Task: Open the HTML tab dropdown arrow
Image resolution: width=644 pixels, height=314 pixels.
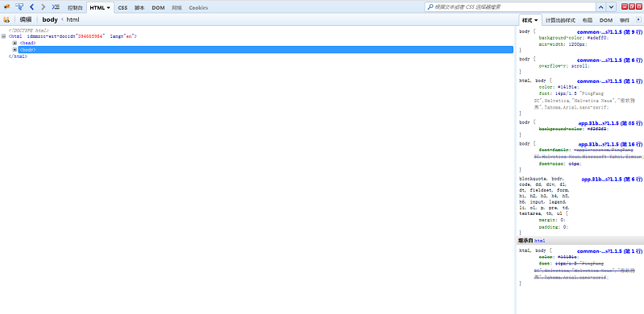Action: 109,8
